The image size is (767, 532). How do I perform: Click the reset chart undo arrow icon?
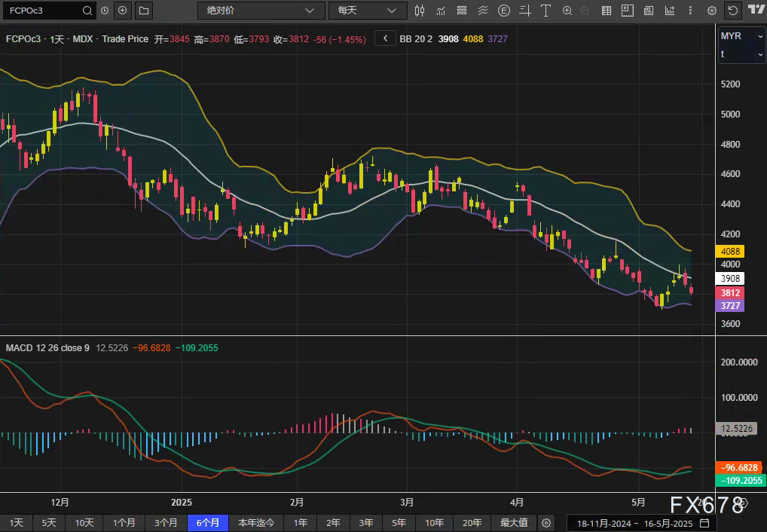pyautogui.click(x=732, y=11)
